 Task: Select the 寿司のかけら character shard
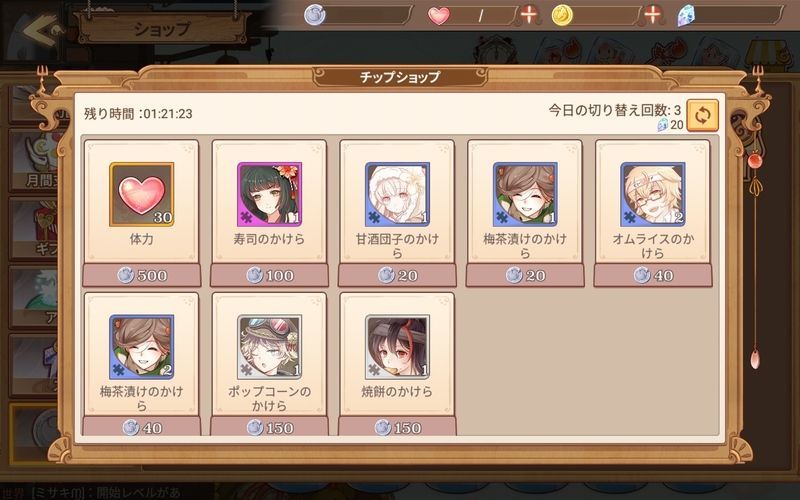point(269,194)
